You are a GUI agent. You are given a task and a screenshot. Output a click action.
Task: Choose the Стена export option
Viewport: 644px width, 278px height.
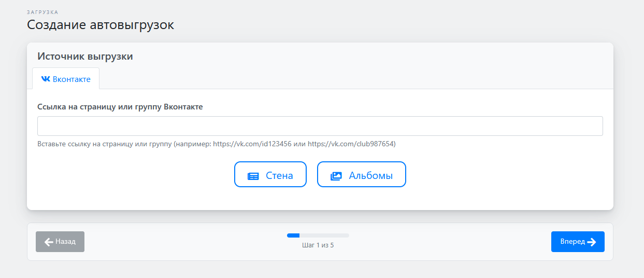pos(270,174)
